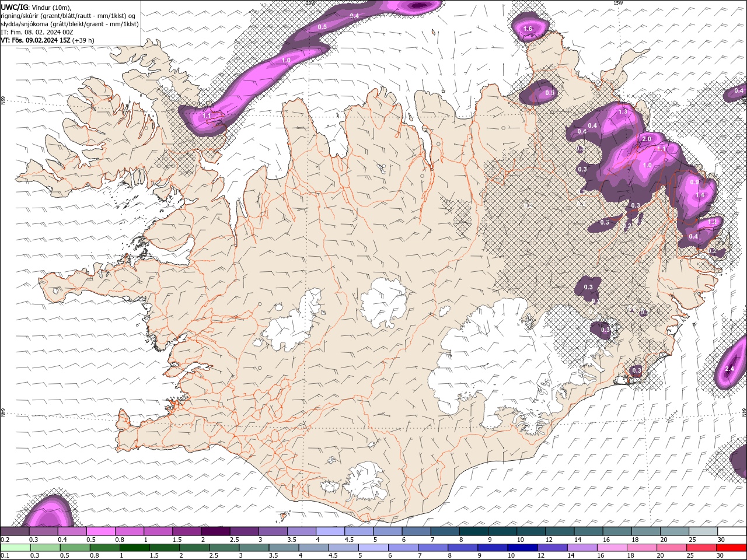Select the rain legend swatch between 25 and 30

701,548
